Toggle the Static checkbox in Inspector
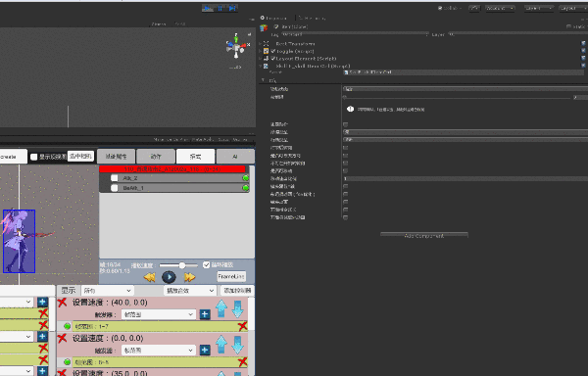Screen dimensions: 588x376 tap(568, 26)
